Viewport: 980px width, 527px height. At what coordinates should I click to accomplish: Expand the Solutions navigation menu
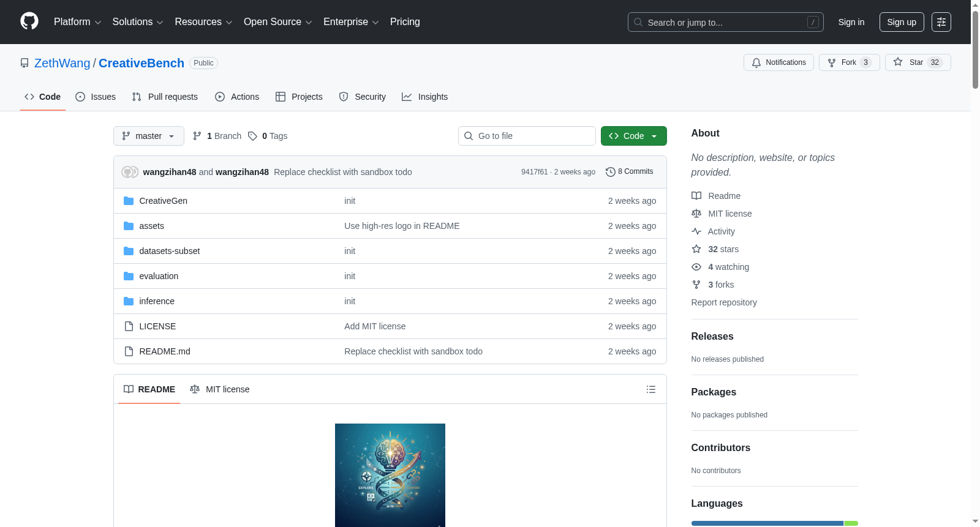tap(138, 22)
